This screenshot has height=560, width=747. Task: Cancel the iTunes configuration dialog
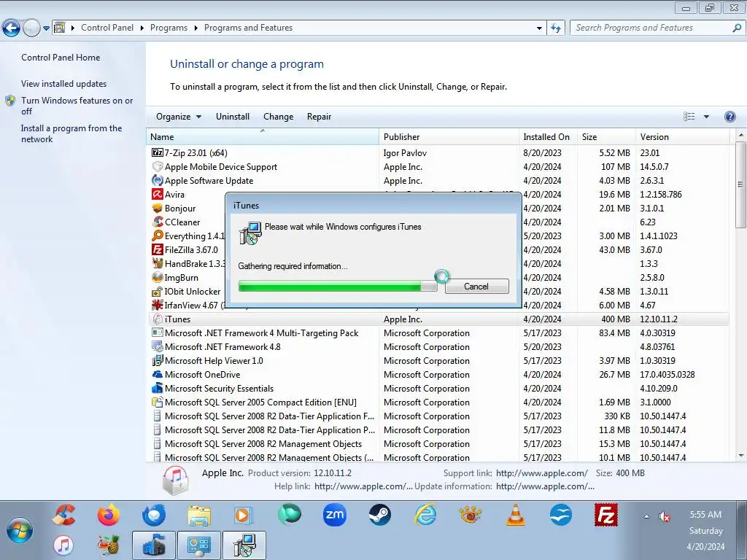[x=476, y=286]
